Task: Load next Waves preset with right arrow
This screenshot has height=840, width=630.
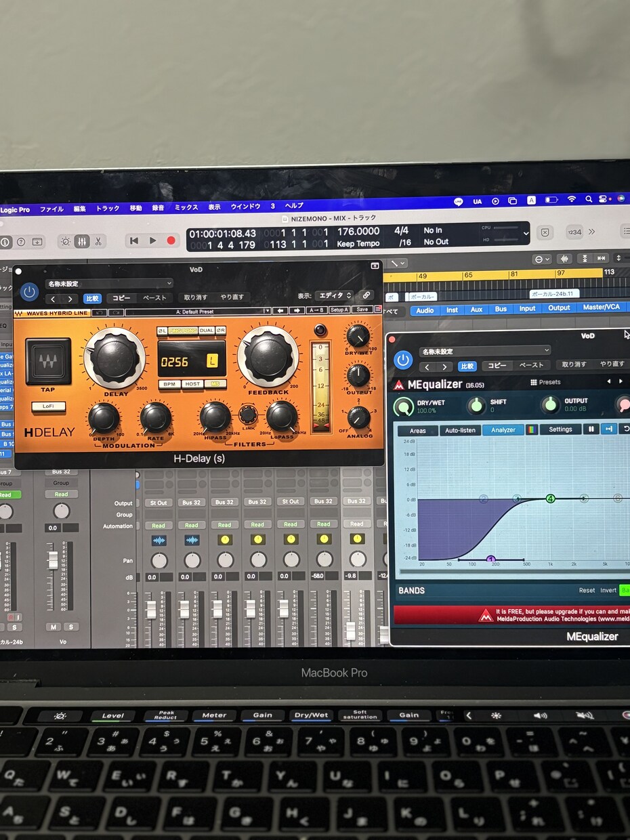Action: pos(297,311)
